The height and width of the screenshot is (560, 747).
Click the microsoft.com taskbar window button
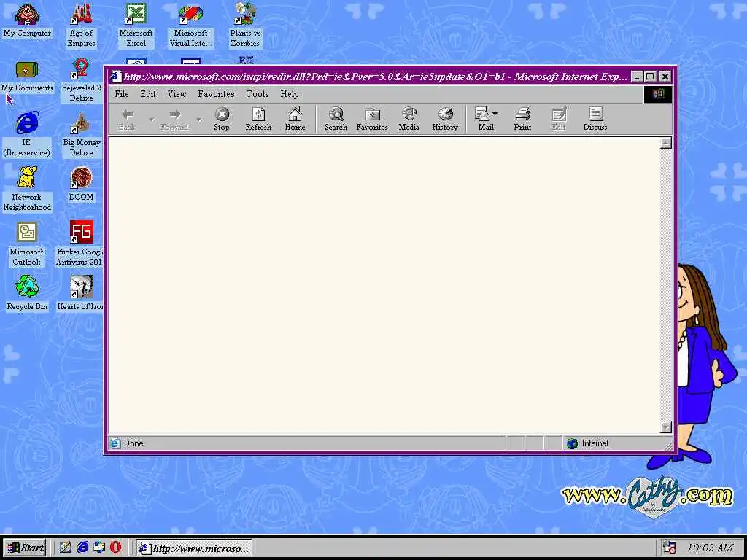(x=193, y=548)
